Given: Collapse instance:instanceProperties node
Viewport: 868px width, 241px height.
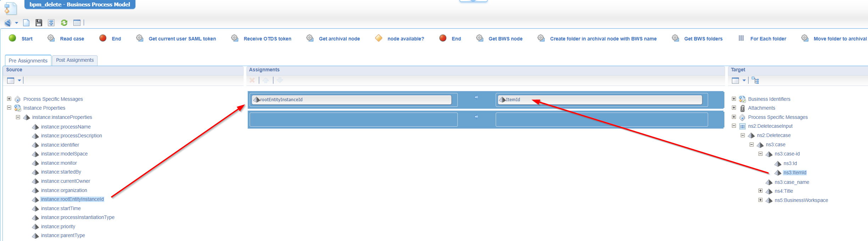Looking at the screenshot, I should tap(18, 117).
